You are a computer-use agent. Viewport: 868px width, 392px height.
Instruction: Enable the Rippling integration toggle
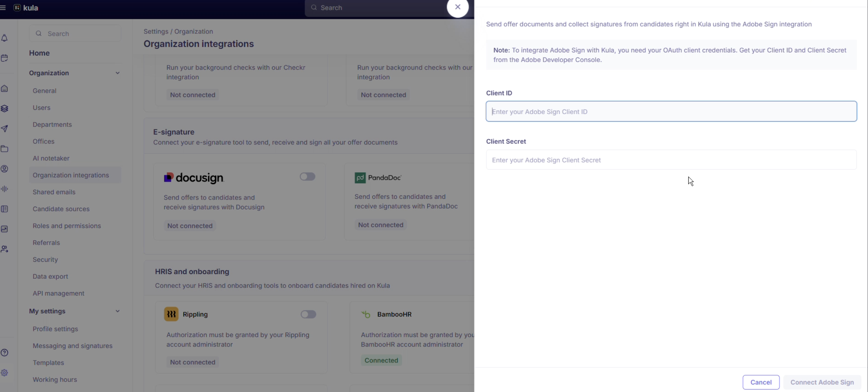click(308, 314)
